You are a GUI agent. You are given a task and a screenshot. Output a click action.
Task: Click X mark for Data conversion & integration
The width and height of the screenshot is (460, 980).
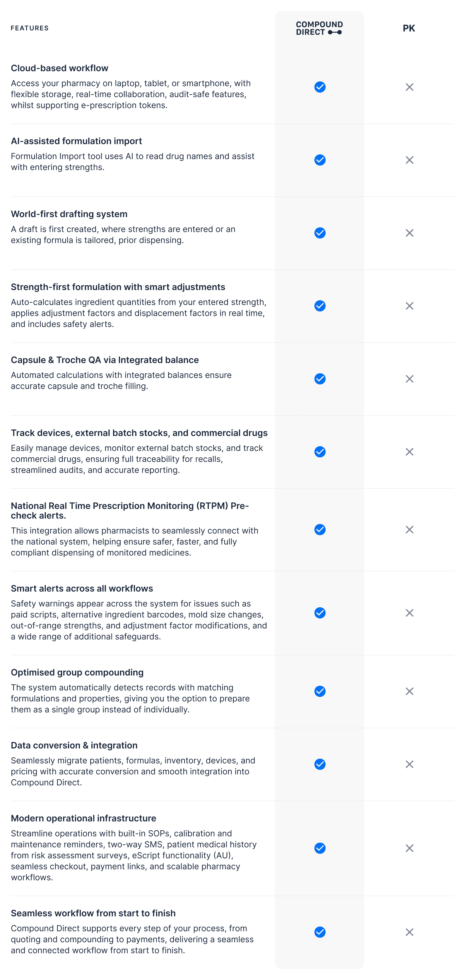(409, 764)
